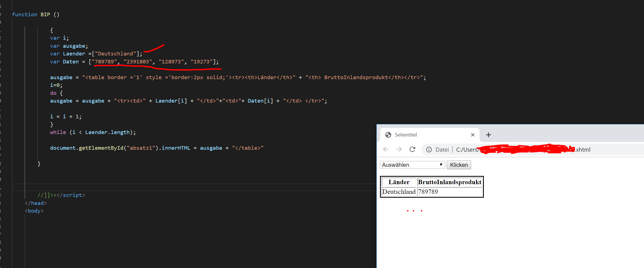
Task: Open a new browser tab with the plus icon
Action: [x=488, y=135]
